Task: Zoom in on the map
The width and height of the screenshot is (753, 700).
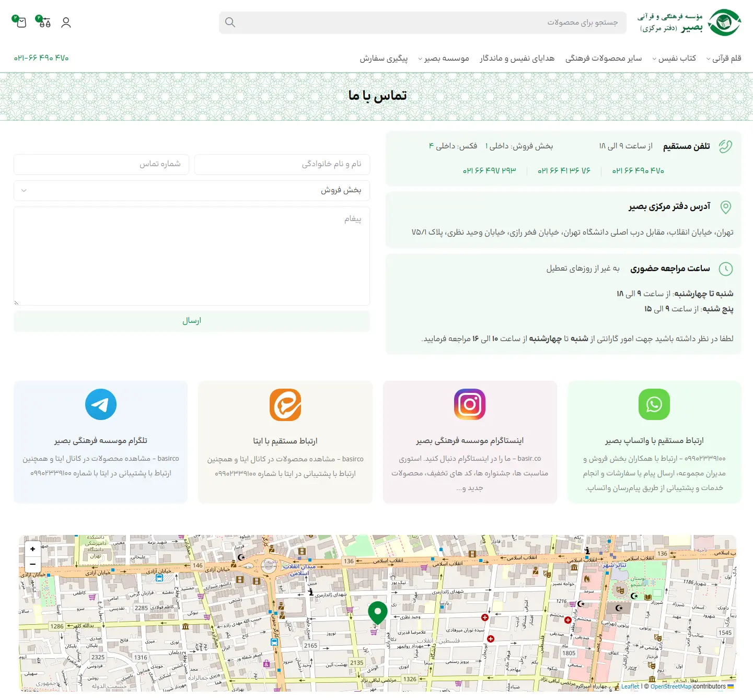Action: (33, 549)
